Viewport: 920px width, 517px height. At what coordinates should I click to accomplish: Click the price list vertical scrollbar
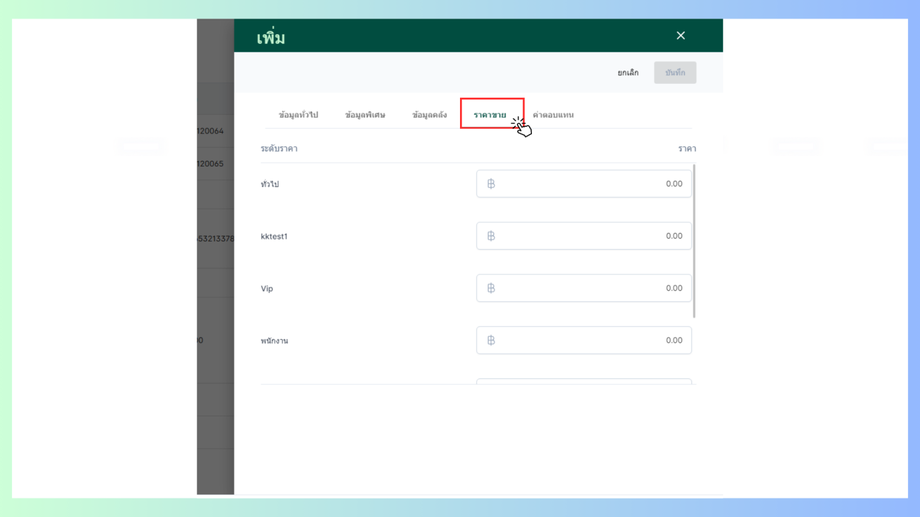pos(694,241)
